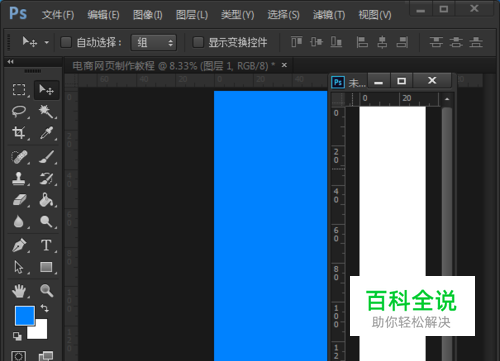The width and height of the screenshot is (500, 361).
Task: Click the Photoshop Ps logo
Action: (x=18, y=14)
